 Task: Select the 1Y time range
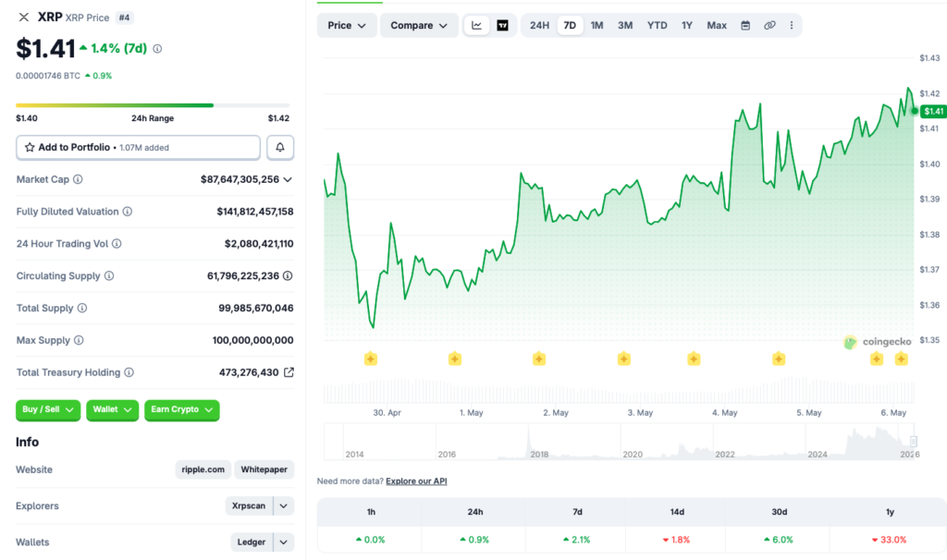tap(687, 25)
